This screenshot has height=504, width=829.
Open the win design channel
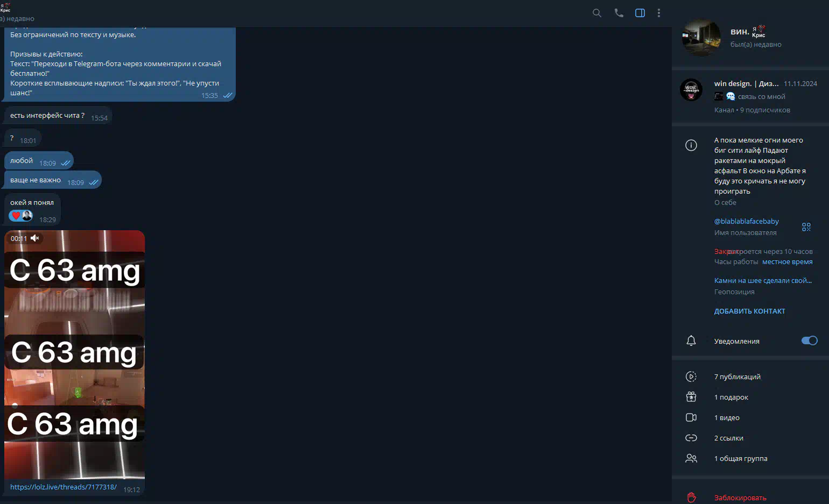[746, 84]
